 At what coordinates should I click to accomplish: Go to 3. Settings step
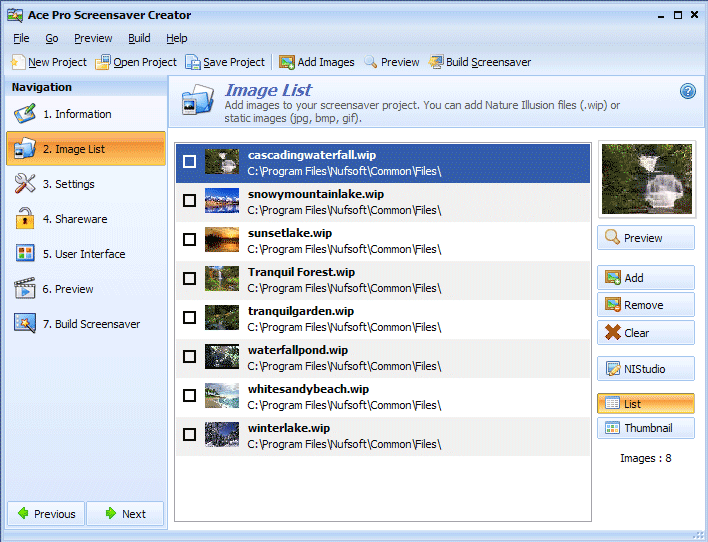pos(86,183)
